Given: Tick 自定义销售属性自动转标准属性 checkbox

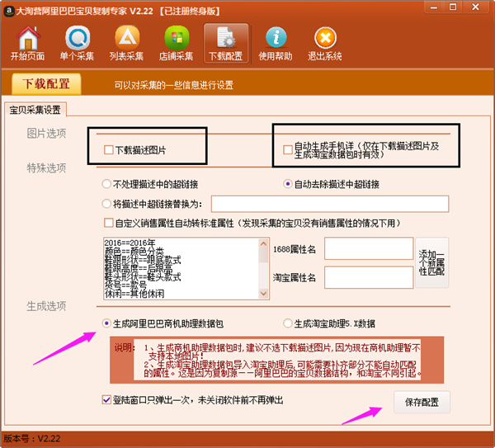Looking at the screenshot, I should (109, 223).
